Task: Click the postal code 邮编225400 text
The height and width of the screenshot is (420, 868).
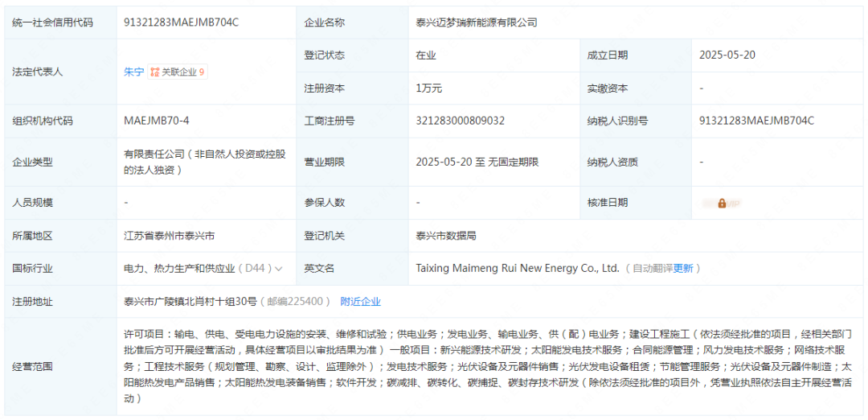Action: (296, 302)
